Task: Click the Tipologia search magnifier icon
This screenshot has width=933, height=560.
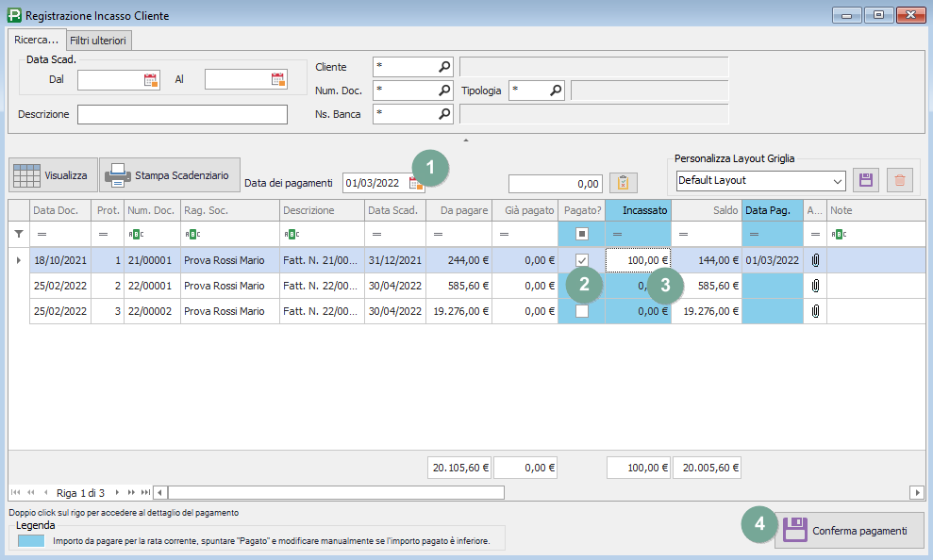Action: point(556,91)
